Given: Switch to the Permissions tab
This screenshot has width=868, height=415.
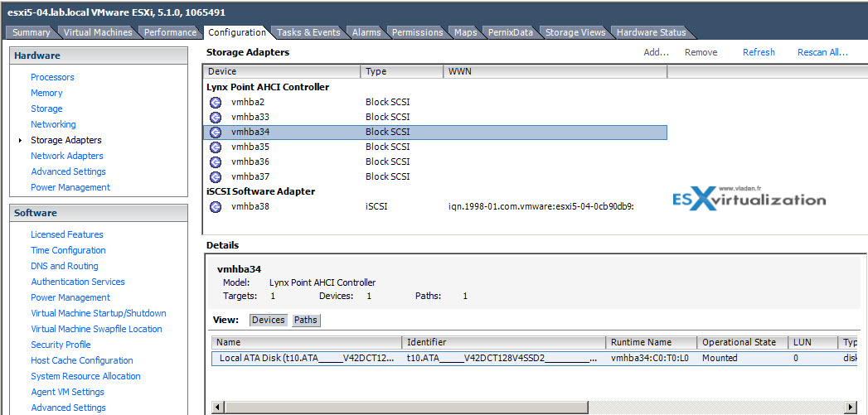Looking at the screenshot, I should (417, 32).
